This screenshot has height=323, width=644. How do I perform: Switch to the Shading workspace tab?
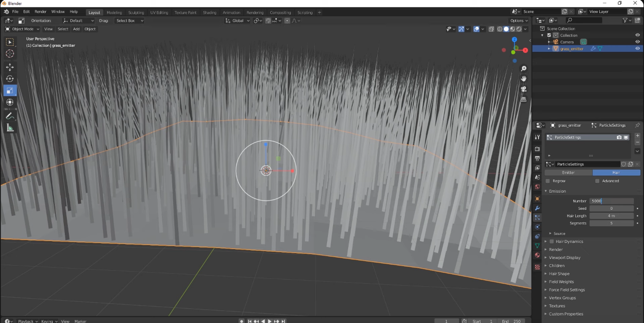(x=209, y=12)
